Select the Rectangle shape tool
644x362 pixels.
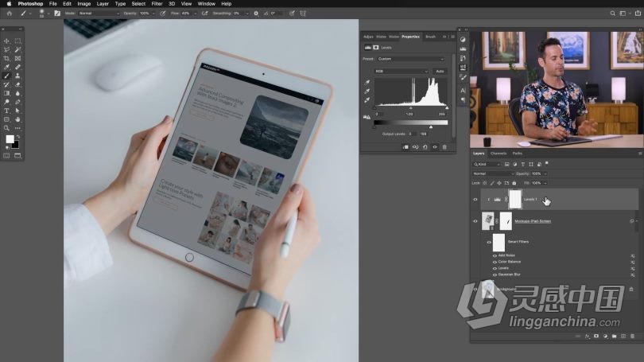pos(6,119)
